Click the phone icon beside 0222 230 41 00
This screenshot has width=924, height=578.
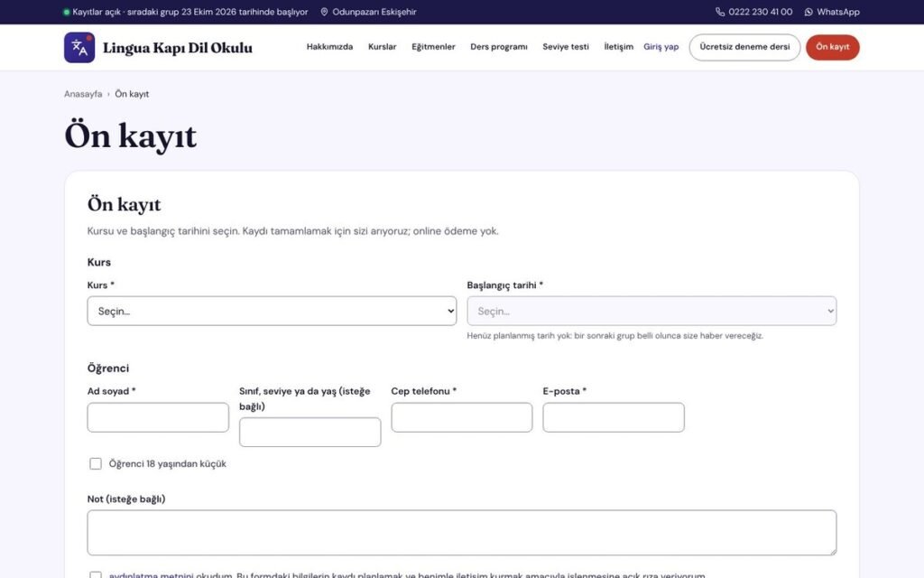[720, 12]
